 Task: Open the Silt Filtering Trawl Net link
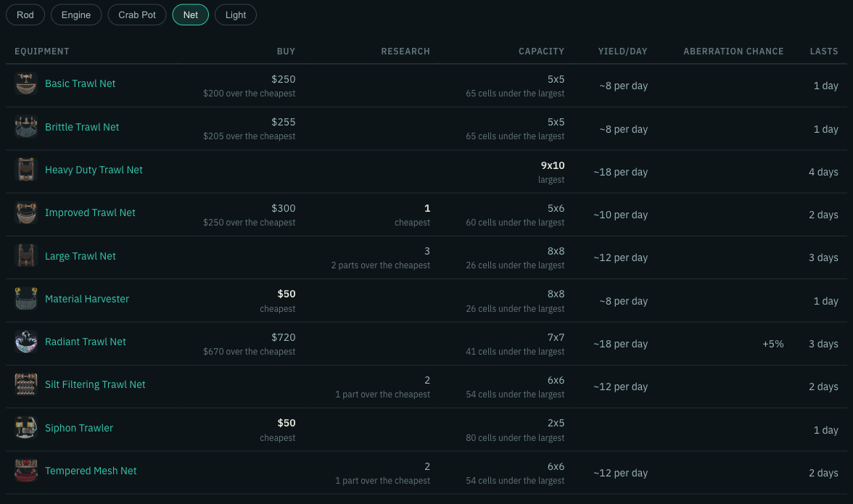tap(95, 385)
